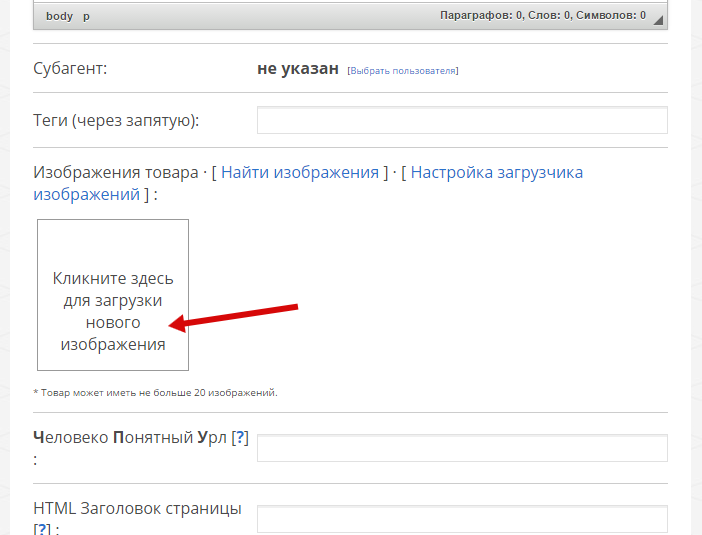Select the 'p' element path in editor
This screenshot has width=702, height=535.
(x=86, y=16)
